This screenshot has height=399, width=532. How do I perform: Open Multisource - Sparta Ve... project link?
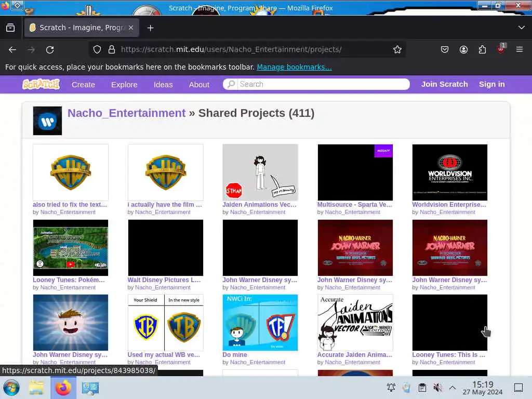click(x=354, y=205)
